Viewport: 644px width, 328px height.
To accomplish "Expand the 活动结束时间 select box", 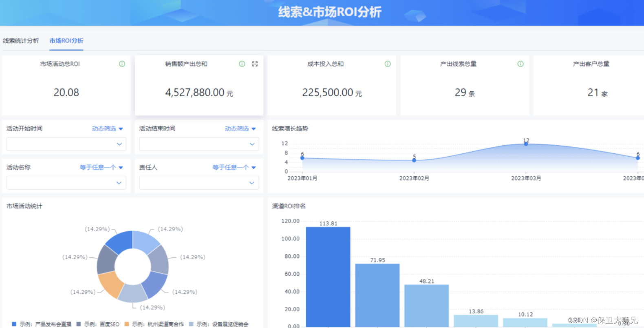I will 199,144.
